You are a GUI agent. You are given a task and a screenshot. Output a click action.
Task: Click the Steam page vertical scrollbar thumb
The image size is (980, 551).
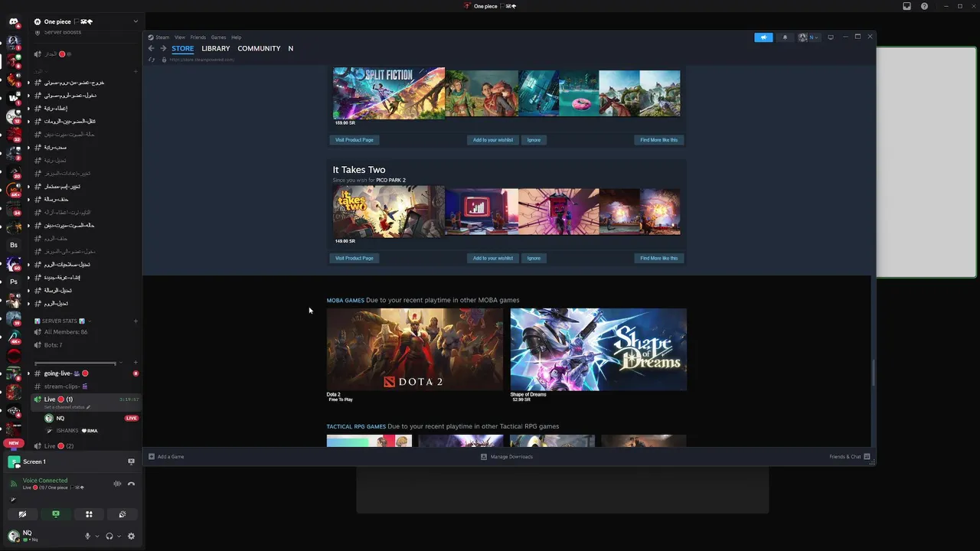tap(874, 372)
